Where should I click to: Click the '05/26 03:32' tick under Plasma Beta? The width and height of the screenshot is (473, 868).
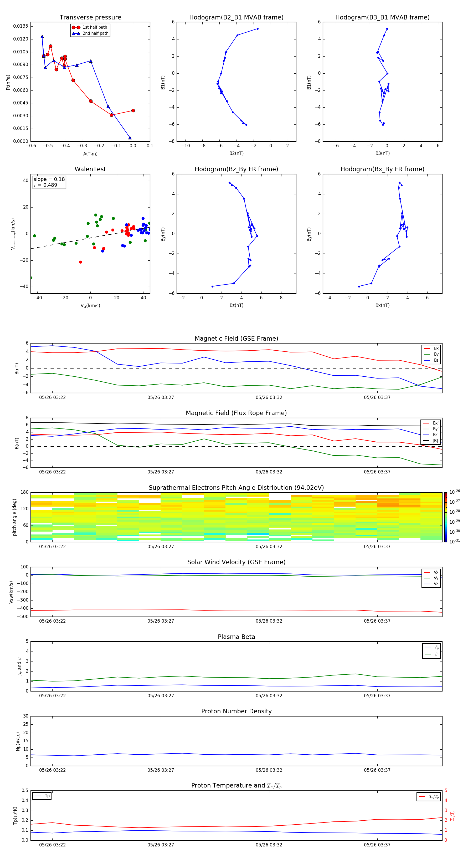tap(269, 695)
